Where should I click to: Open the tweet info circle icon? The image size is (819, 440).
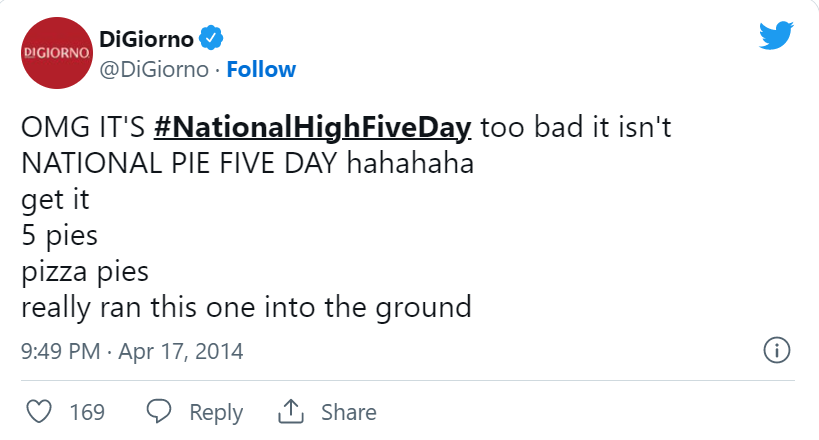pyautogui.click(x=777, y=351)
